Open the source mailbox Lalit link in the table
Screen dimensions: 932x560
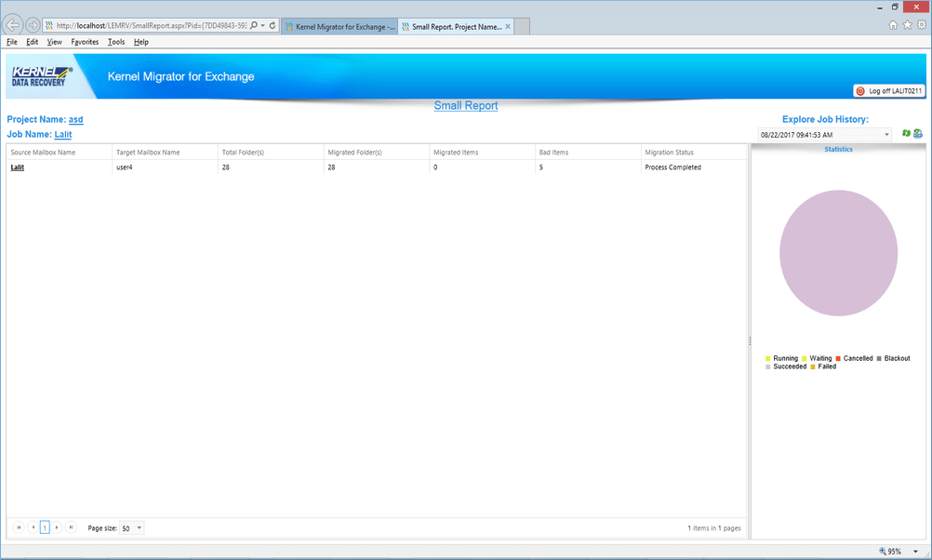(x=18, y=167)
